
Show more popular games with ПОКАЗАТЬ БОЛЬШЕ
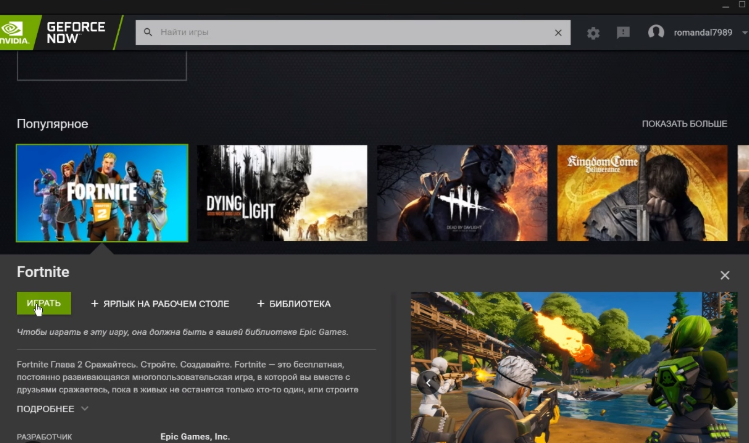point(684,124)
